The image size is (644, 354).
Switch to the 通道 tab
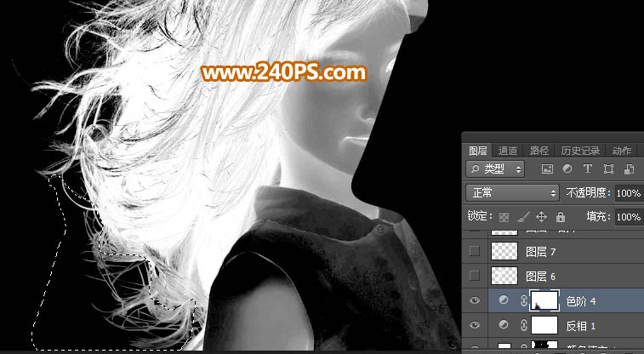pyautogui.click(x=508, y=151)
